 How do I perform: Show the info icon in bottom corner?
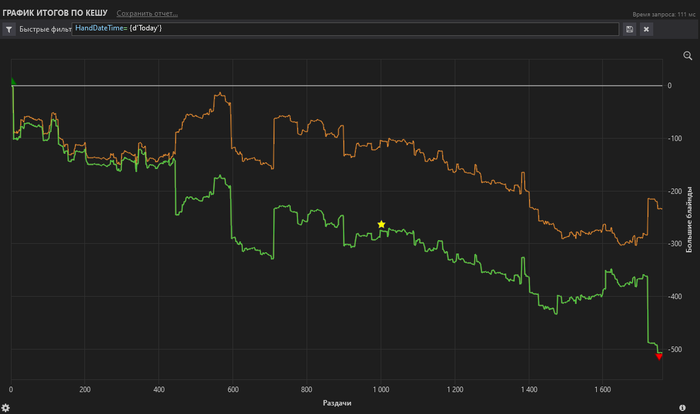click(x=682, y=408)
